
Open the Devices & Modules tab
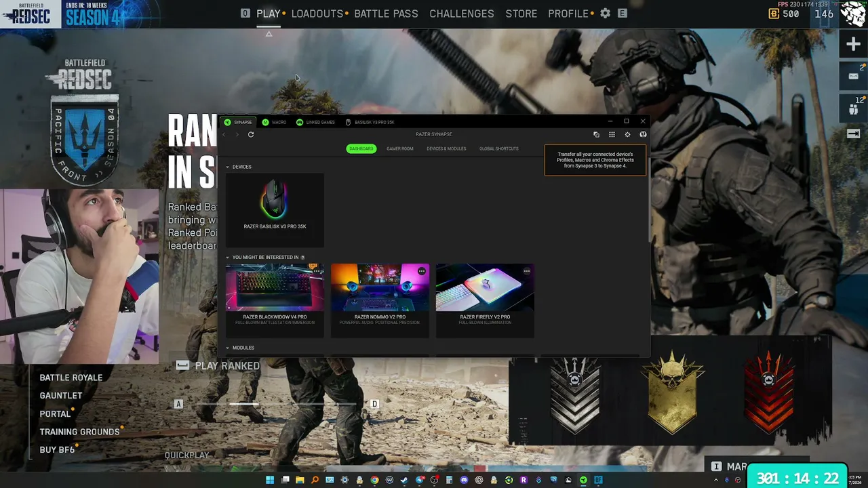(x=446, y=148)
